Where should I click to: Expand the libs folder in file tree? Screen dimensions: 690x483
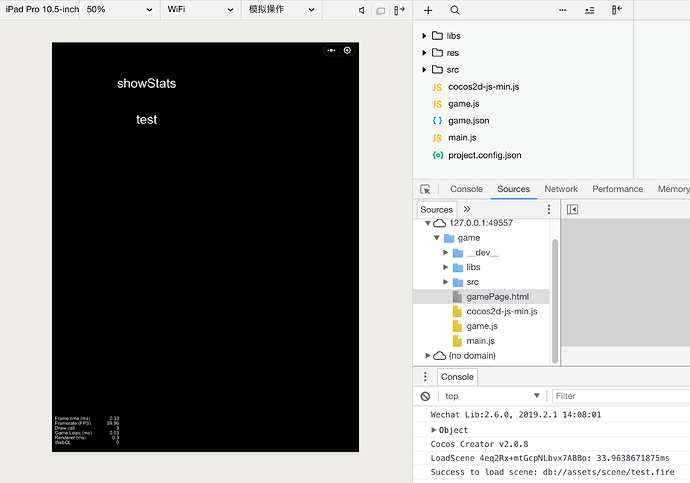(x=424, y=36)
